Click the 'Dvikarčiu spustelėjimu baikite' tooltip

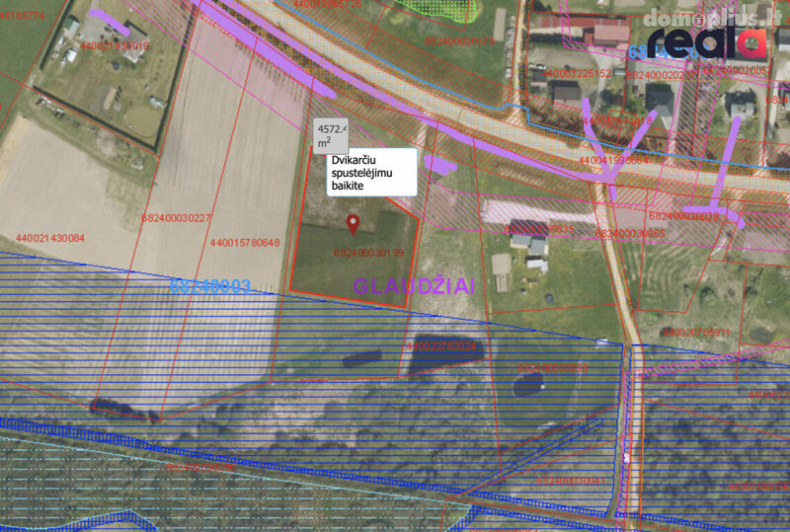click(372, 173)
